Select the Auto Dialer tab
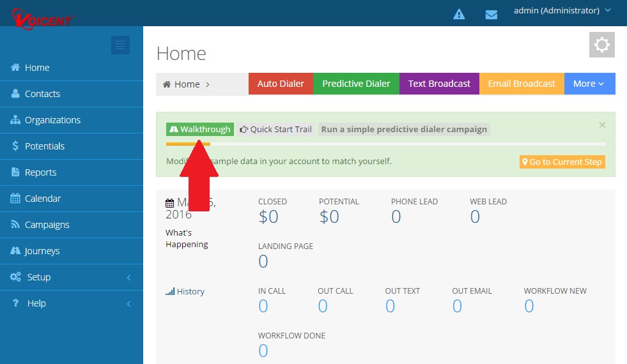 coord(281,84)
